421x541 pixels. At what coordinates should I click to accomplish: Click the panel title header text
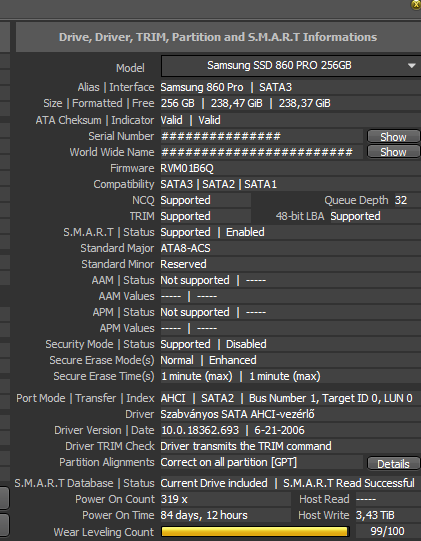[218, 37]
